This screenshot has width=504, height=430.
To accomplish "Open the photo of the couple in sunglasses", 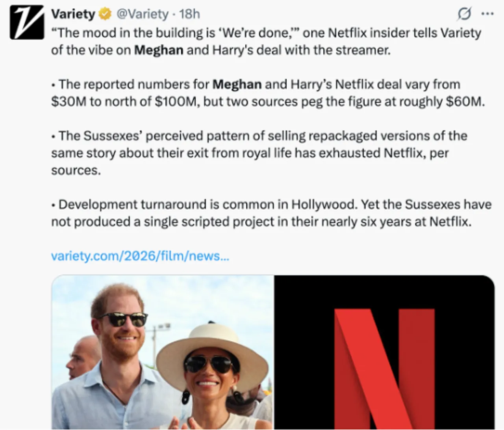I will (162, 352).
